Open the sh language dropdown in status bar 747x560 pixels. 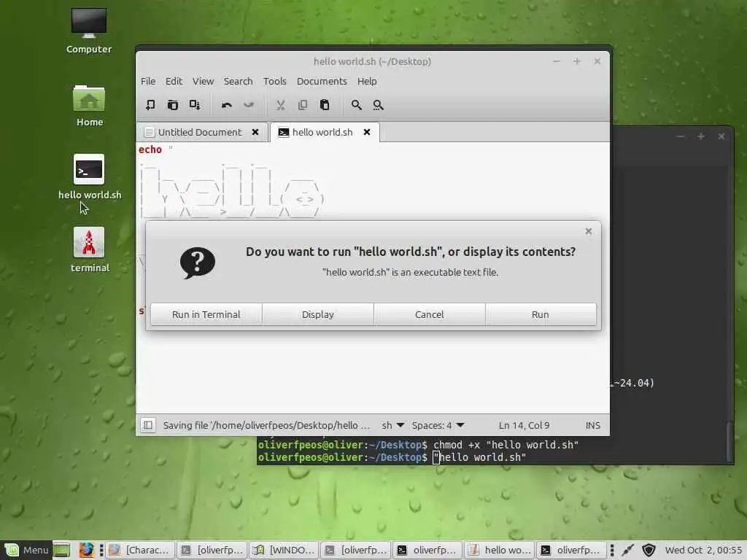pos(392,425)
